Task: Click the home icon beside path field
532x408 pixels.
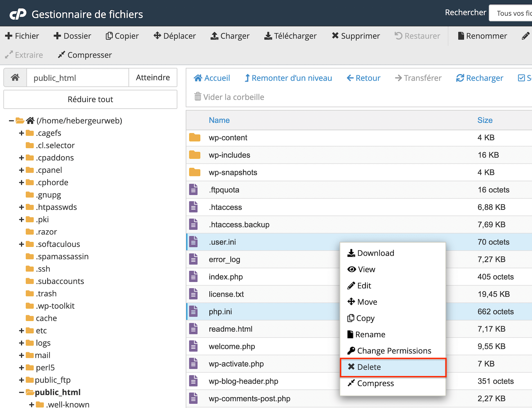Action: pyautogui.click(x=15, y=78)
